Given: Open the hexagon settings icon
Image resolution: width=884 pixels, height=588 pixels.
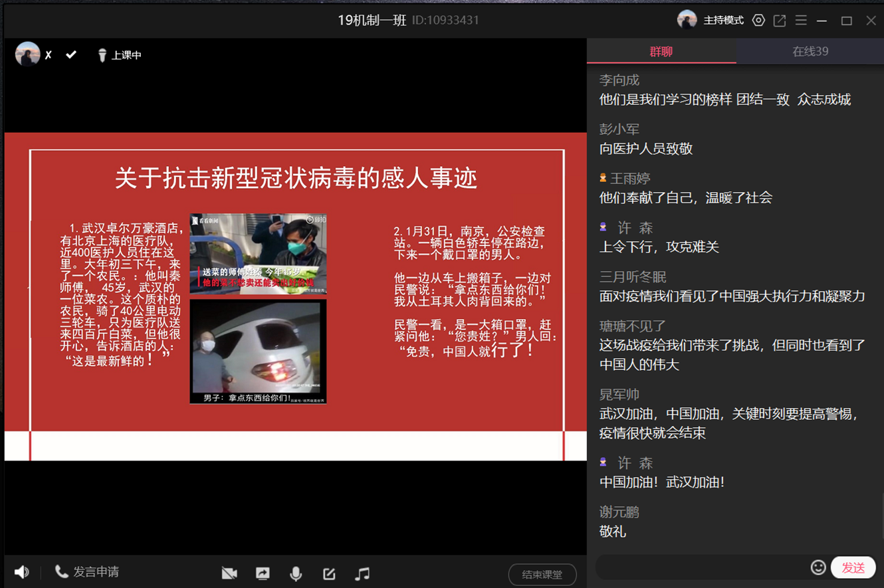Looking at the screenshot, I should pyautogui.click(x=758, y=21).
